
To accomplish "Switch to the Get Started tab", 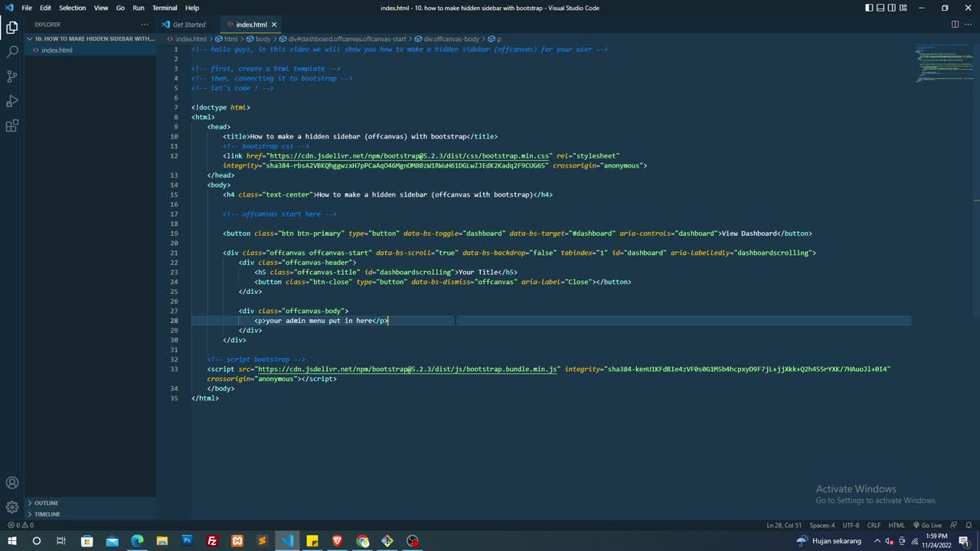I will point(188,24).
